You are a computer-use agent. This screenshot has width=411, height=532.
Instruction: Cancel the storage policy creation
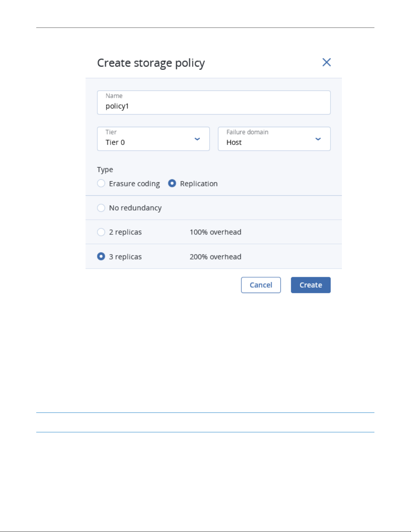261,285
